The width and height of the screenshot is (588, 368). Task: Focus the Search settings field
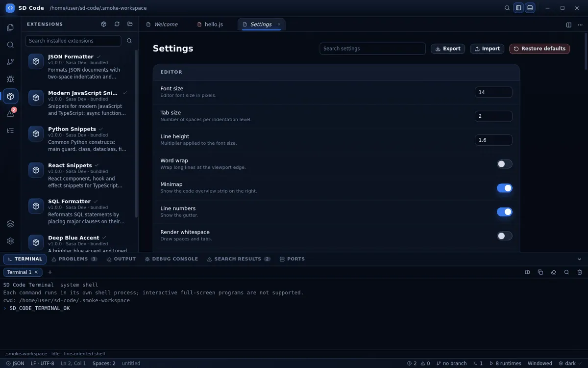click(373, 49)
